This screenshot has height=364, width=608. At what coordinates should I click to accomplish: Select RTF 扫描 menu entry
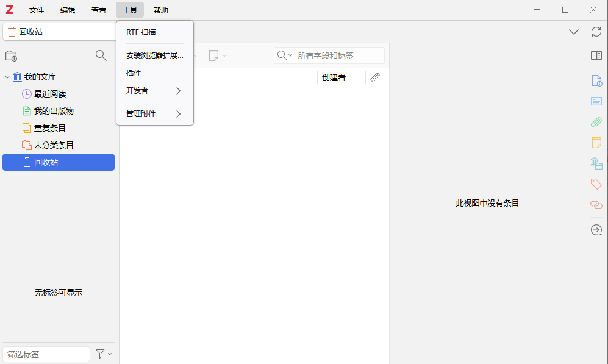[x=155, y=32]
